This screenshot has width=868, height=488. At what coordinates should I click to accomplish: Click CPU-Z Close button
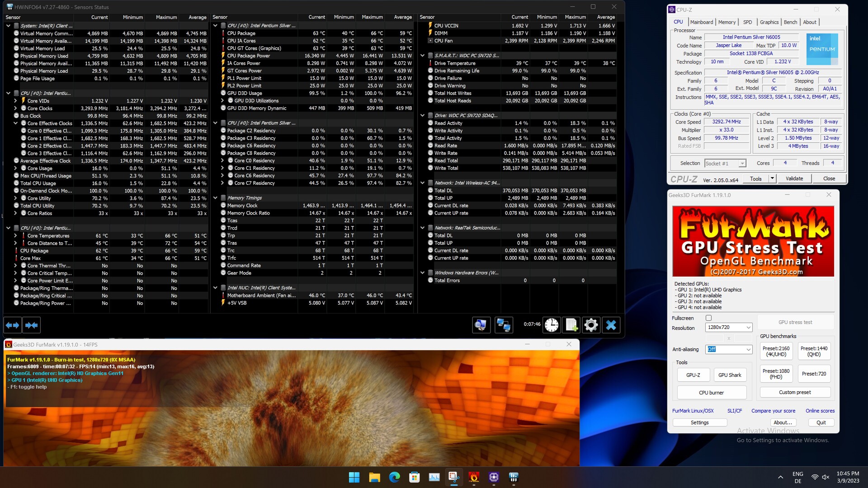pos(829,178)
